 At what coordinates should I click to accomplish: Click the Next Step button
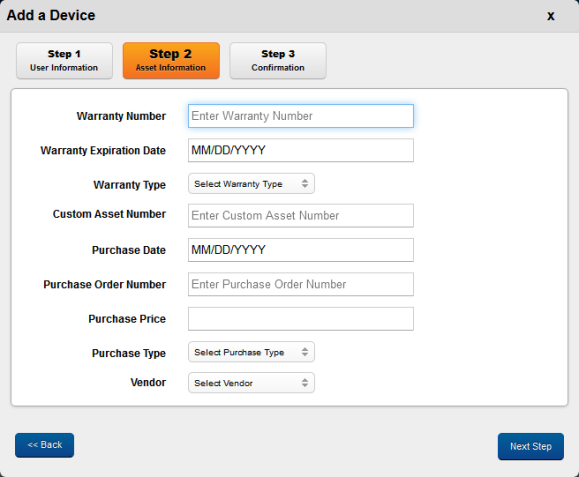[x=531, y=446]
